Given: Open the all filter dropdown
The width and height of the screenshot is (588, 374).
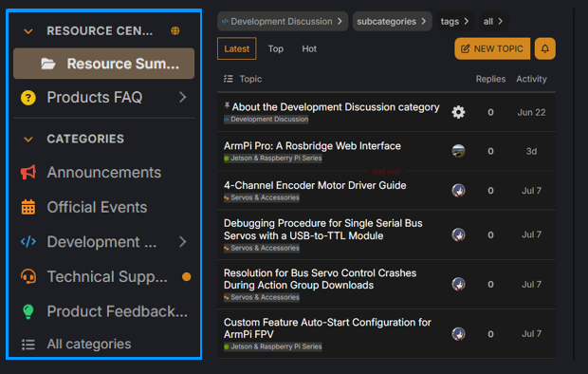Looking at the screenshot, I should point(493,22).
